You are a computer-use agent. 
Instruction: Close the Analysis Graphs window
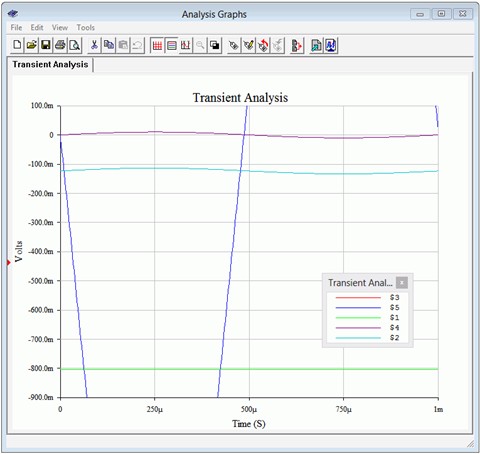coord(463,14)
